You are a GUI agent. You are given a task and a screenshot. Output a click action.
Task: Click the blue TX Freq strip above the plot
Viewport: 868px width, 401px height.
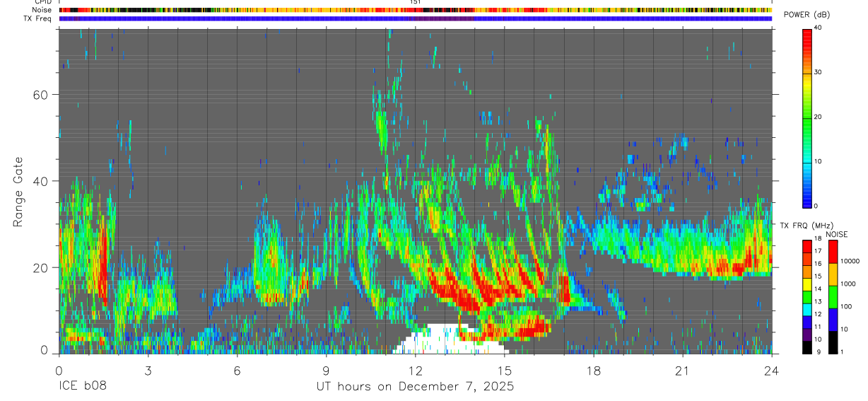click(x=415, y=18)
